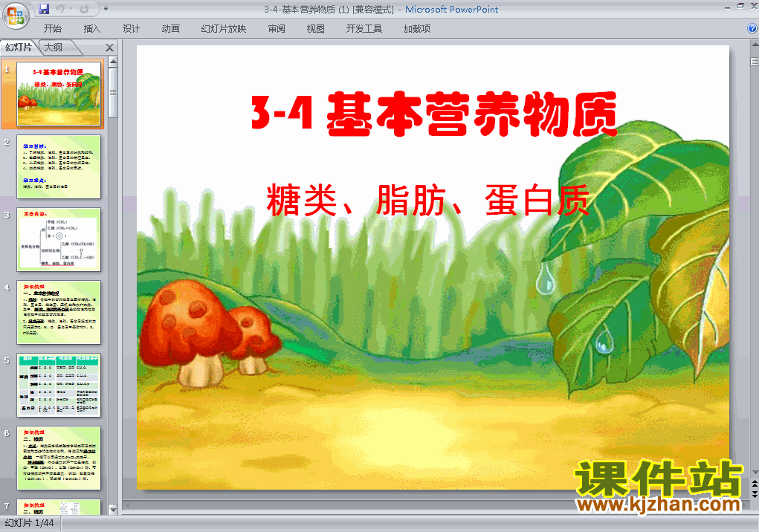Select the 审阅 ribbon tab
The image size is (759, 532).
277,28
